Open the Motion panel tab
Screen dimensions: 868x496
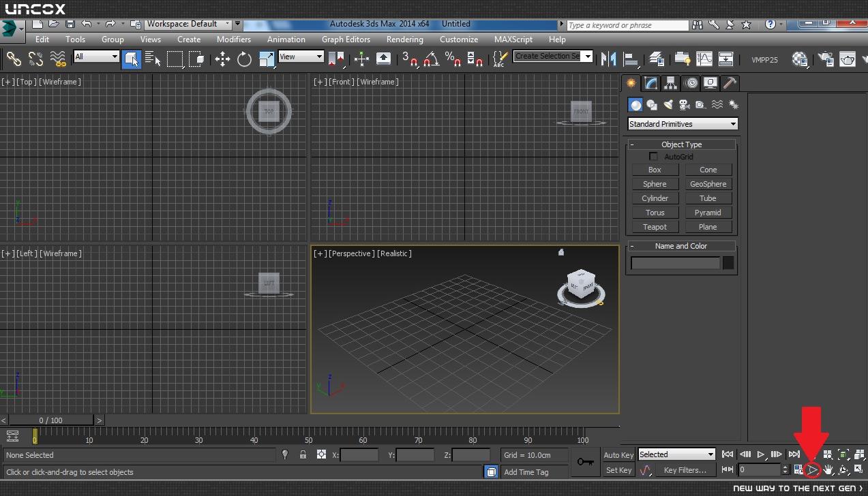[691, 83]
